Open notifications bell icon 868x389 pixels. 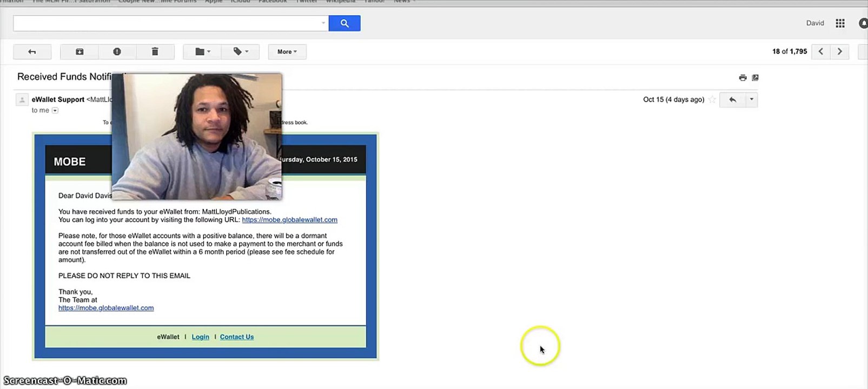pos(863,23)
